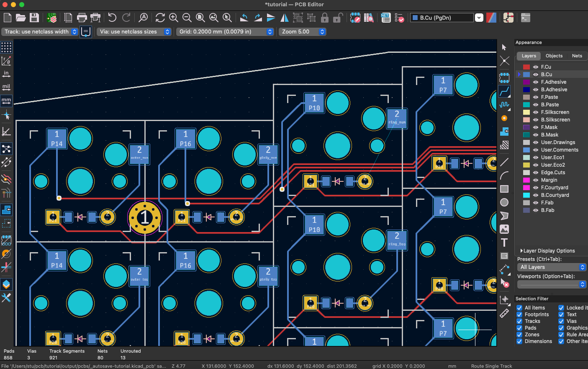588x369 pixels.
Task: Select the Measure tool
Action: pyautogui.click(x=504, y=312)
